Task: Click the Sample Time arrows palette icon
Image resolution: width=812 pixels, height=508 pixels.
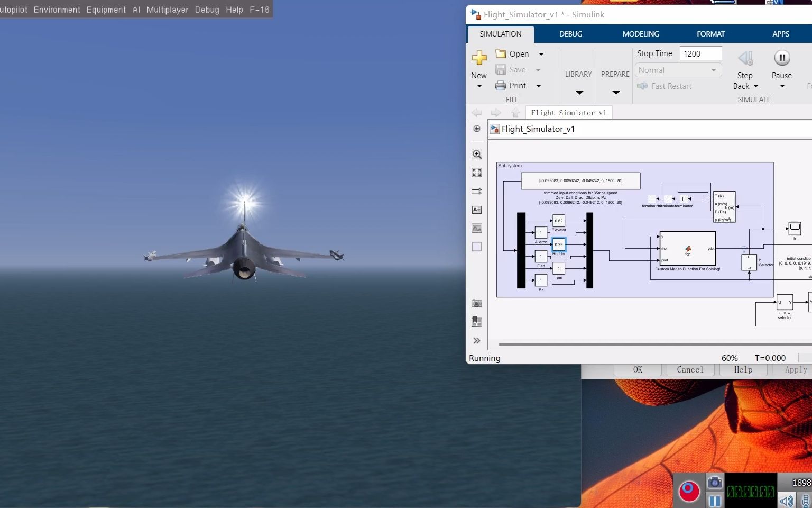Action: pos(477,191)
